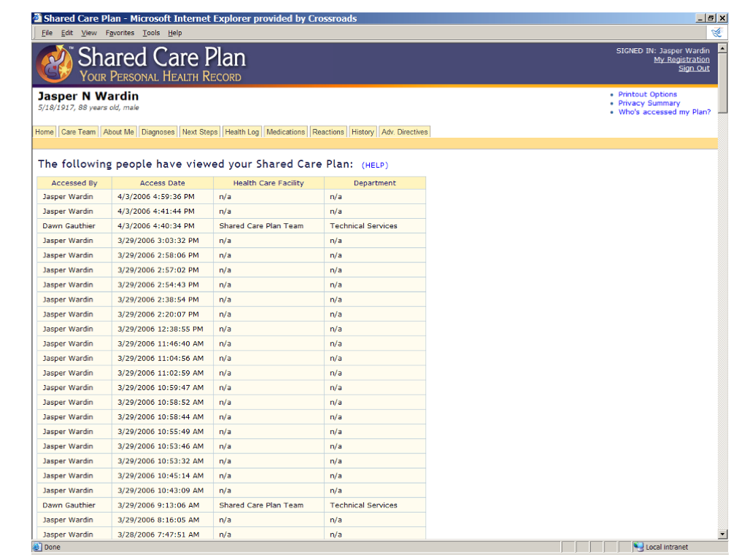Click Shared Care Plan Team in 3/29/2006 row
This screenshot has height=560, width=747.
pyautogui.click(x=261, y=505)
